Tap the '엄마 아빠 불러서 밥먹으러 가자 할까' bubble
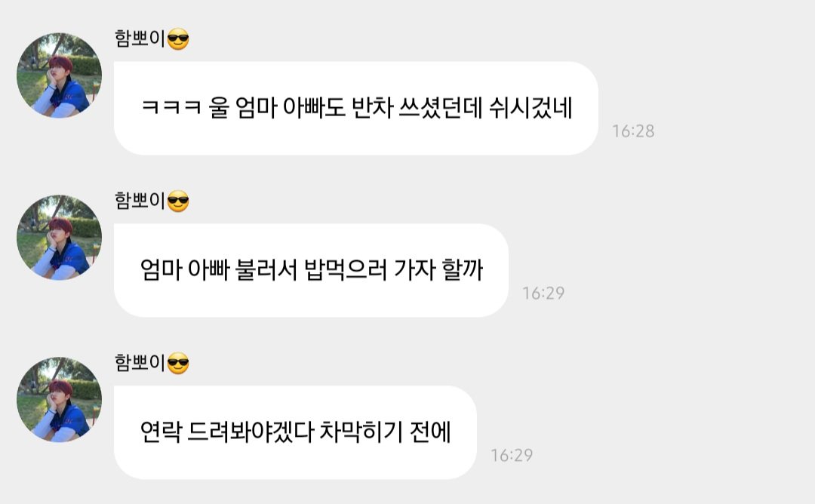This screenshot has width=815, height=504. [311, 270]
